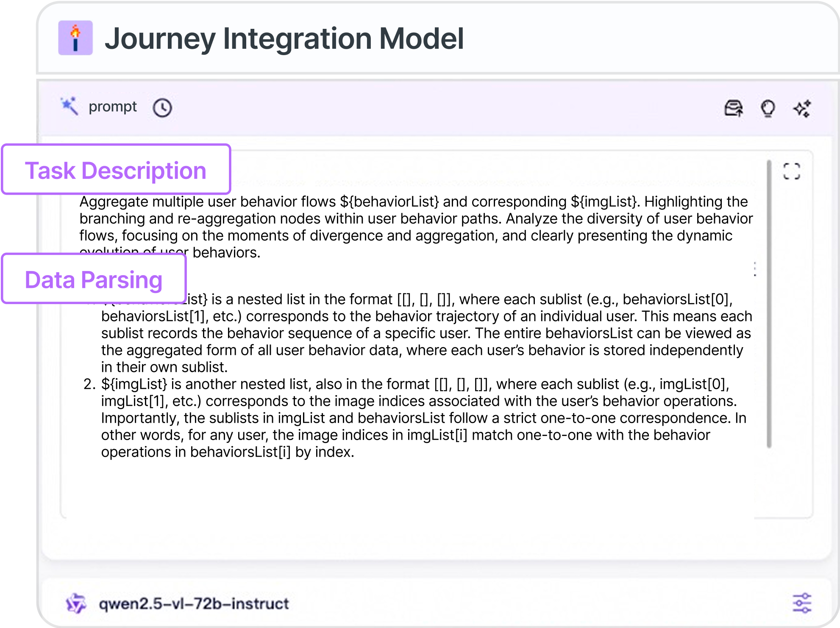Click empty area below the prompt text

tap(407, 488)
